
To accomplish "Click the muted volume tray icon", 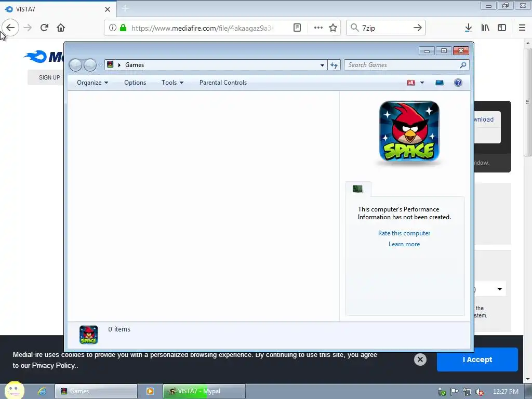I will pos(480,392).
